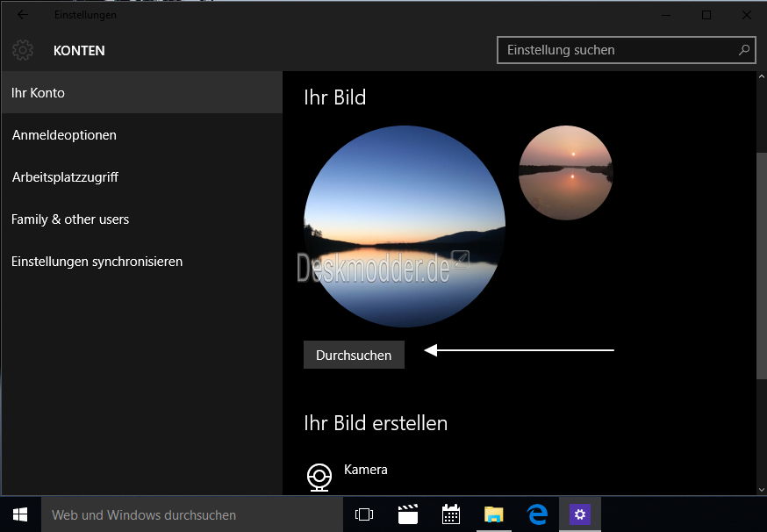Image resolution: width=767 pixels, height=532 pixels.
Task: Open Anmeldeoptionen in the sidebar
Action: pos(64,135)
